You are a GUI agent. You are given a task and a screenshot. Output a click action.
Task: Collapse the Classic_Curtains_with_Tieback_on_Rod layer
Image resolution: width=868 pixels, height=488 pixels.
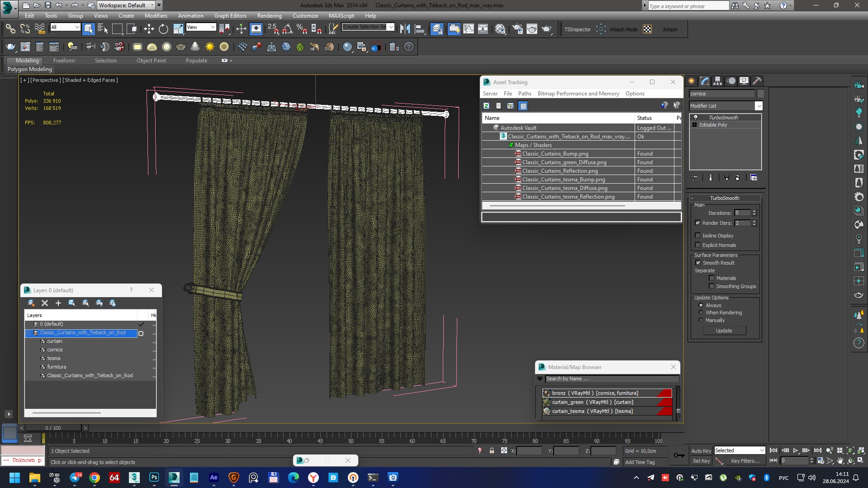pyautogui.click(x=28, y=333)
